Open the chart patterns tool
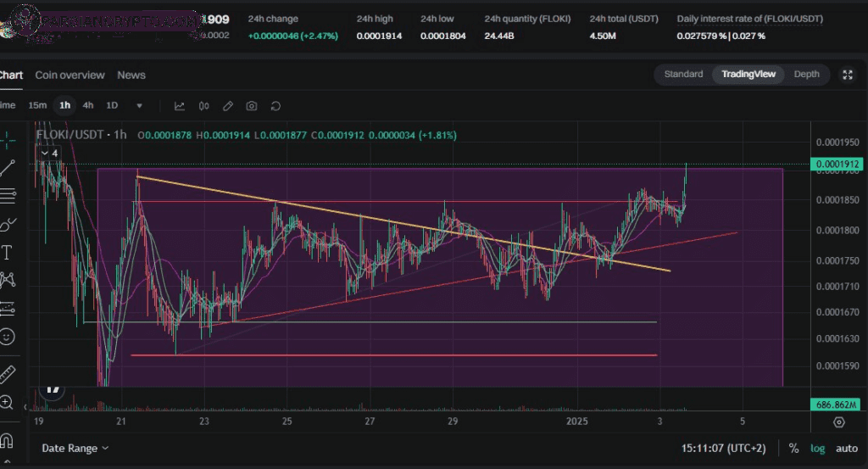 (7, 280)
